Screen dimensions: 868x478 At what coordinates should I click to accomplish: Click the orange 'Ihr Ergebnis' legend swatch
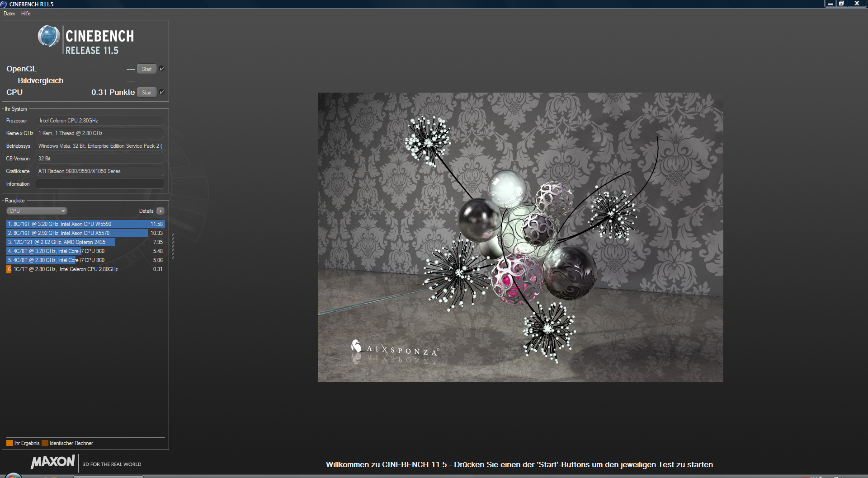click(9, 443)
